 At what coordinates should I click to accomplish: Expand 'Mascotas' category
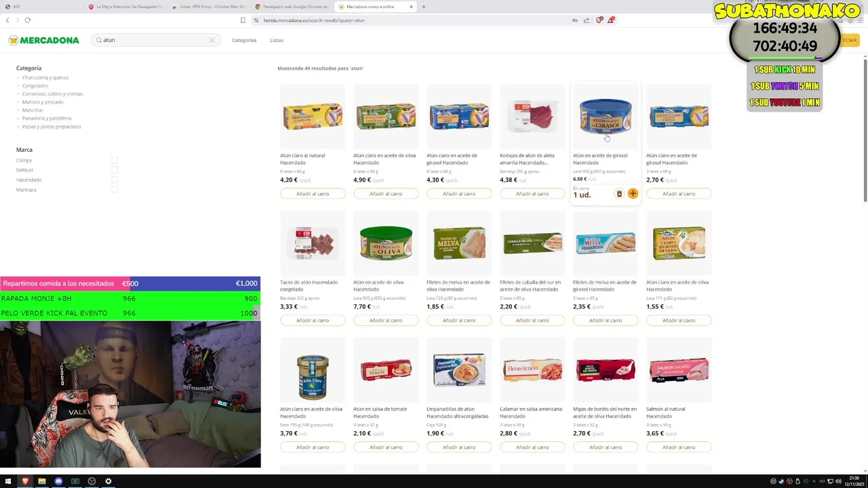[32, 110]
